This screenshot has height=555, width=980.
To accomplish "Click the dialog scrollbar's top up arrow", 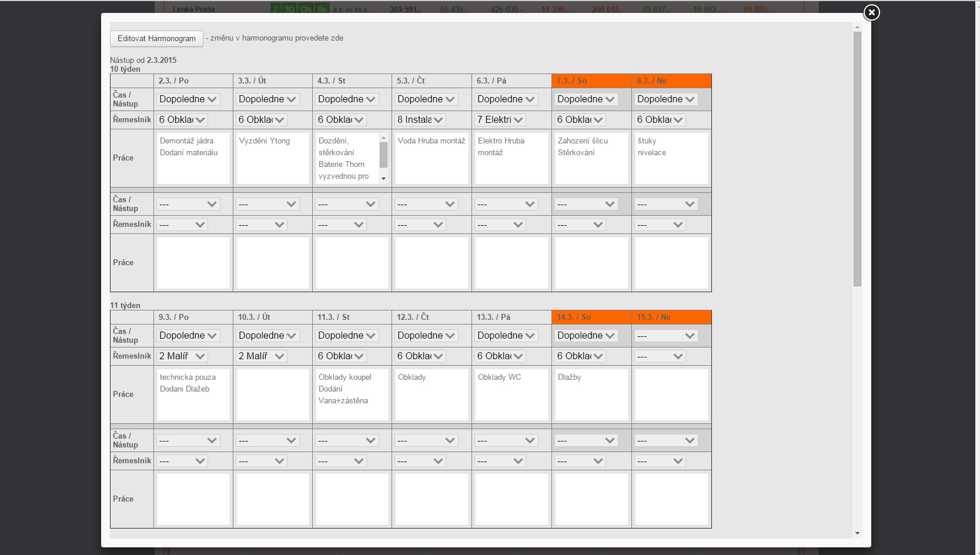I will point(857,27).
